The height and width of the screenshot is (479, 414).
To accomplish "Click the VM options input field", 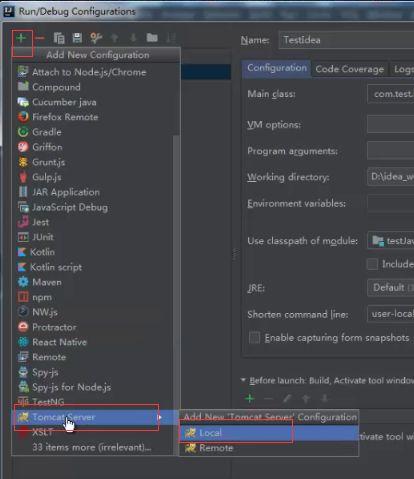I will coord(390,124).
